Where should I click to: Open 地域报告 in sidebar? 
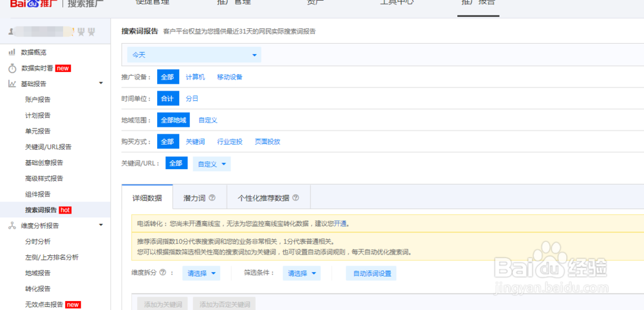(x=38, y=273)
